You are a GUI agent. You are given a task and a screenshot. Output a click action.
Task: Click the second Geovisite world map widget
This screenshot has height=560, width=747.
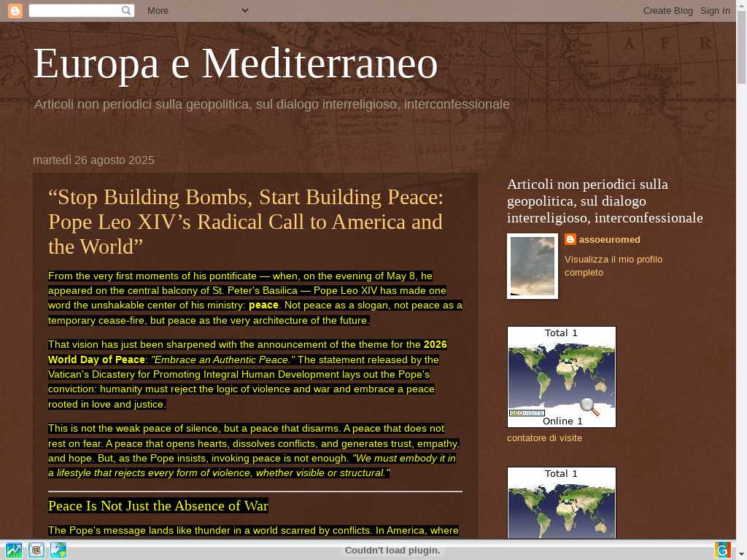tap(562, 502)
